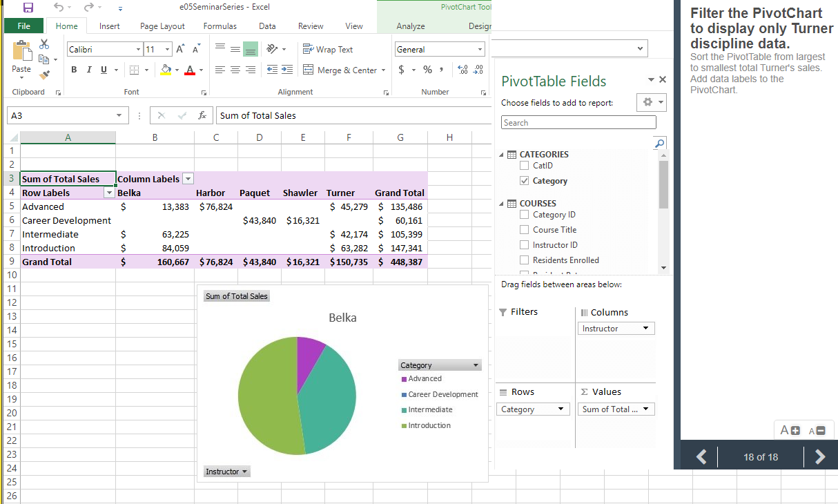Select the Bold formatting icon

tap(74, 69)
